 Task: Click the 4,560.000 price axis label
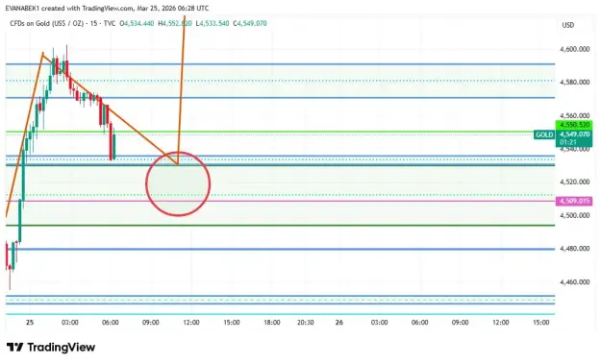(x=574, y=115)
